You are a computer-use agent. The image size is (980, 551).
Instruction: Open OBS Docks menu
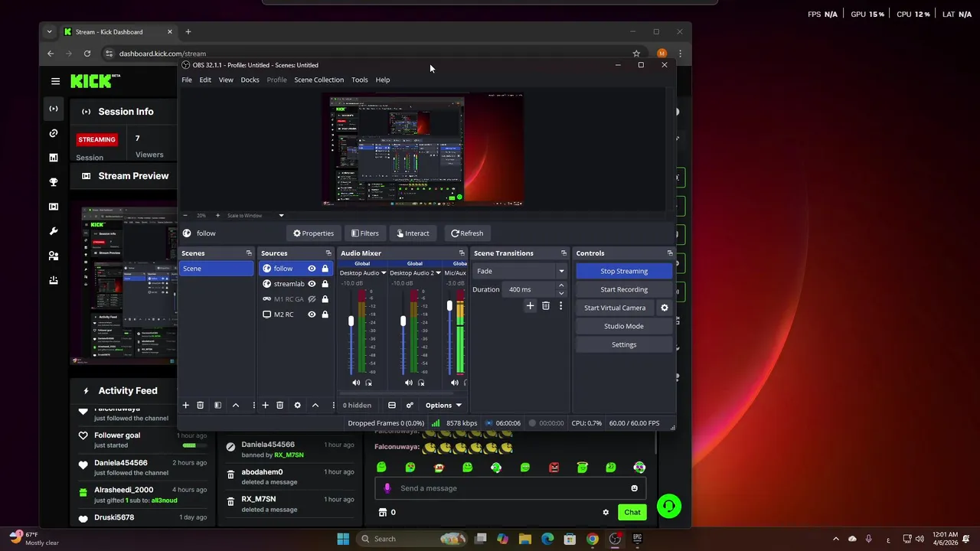click(x=250, y=80)
